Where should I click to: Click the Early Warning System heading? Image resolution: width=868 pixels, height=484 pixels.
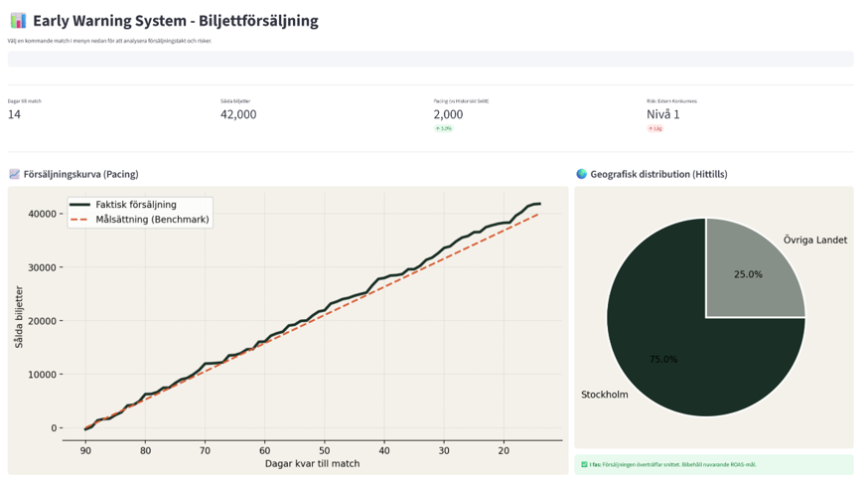pos(176,21)
